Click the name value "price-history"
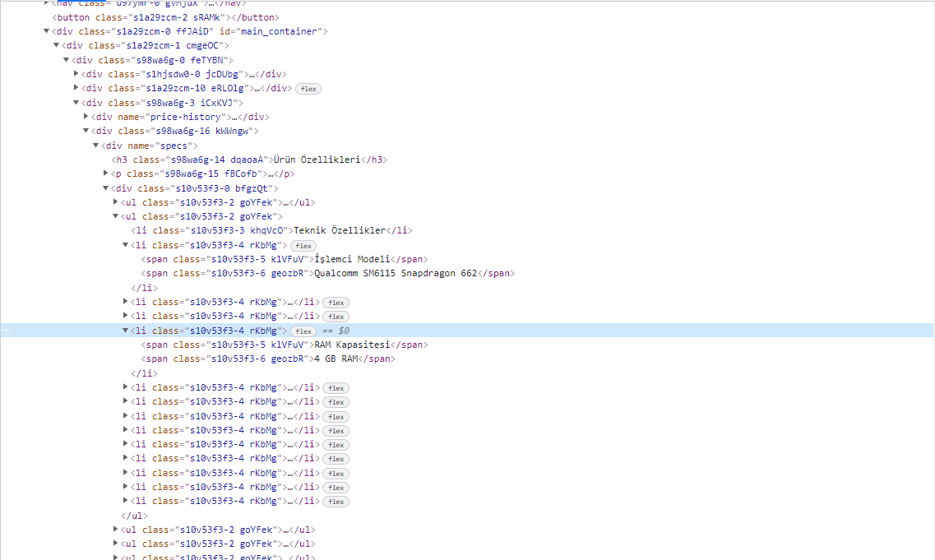Screen dimensions: 935x560 187,117
